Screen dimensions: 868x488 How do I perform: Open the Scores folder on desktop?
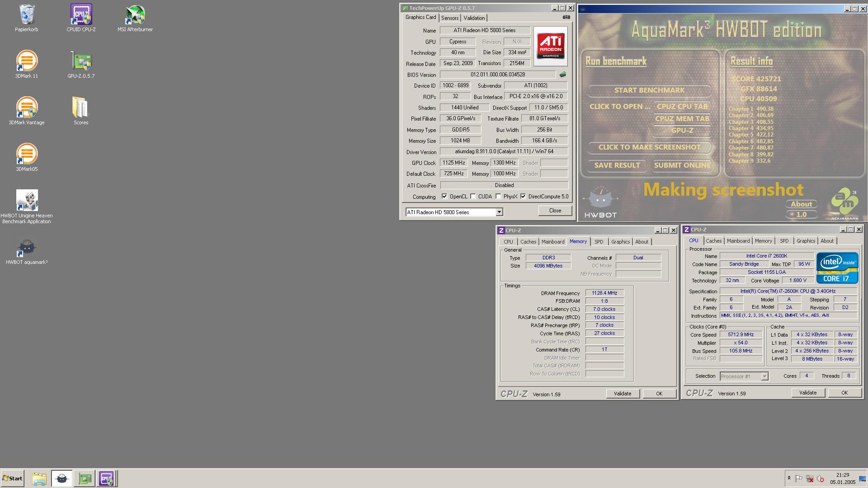pyautogui.click(x=81, y=111)
